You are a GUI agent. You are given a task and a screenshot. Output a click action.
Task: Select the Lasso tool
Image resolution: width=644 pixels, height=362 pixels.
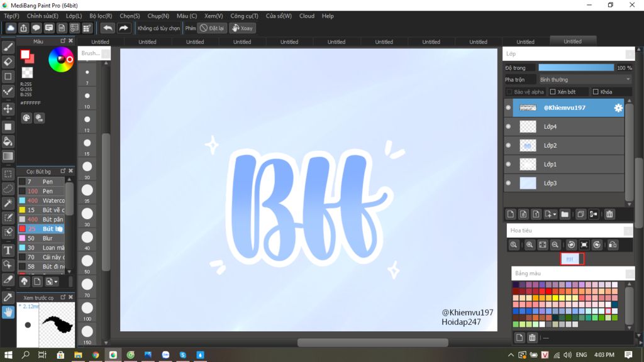pyautogui.click(x=8, y=189)
